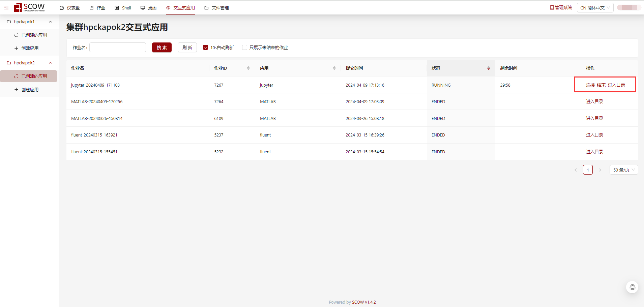The width and height of the screenshot is (644, 307).
Task: Click the 文件管理 folder icon
Action: 206,8
